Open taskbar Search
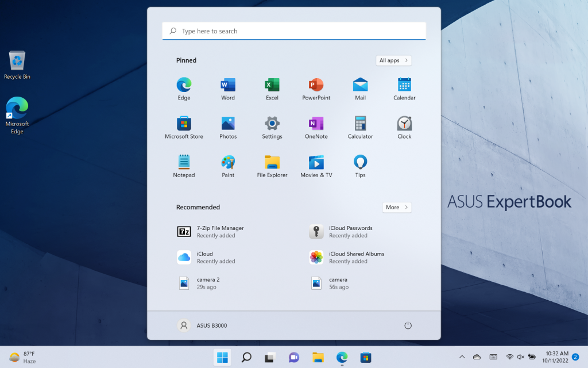 pyautogui.click(x=246, y=357)
